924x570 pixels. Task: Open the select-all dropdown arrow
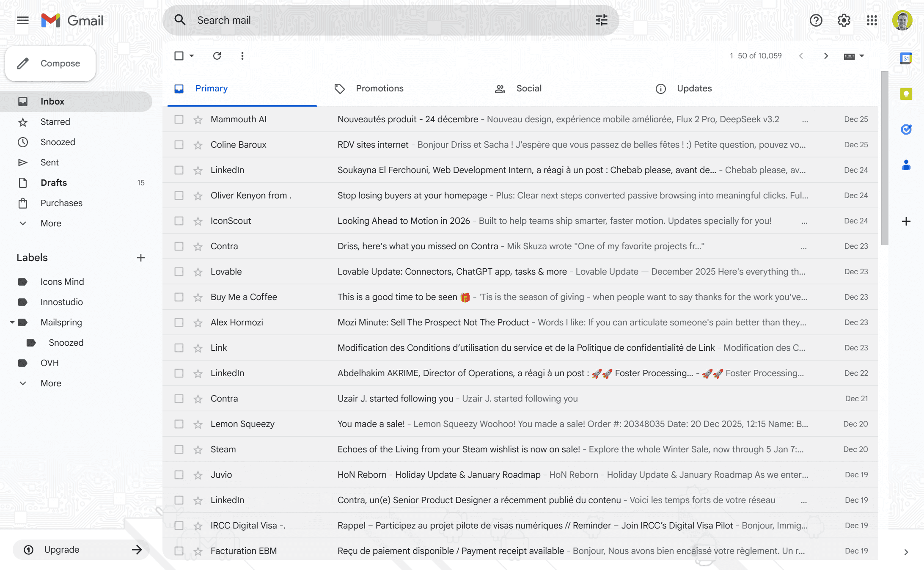192,56
